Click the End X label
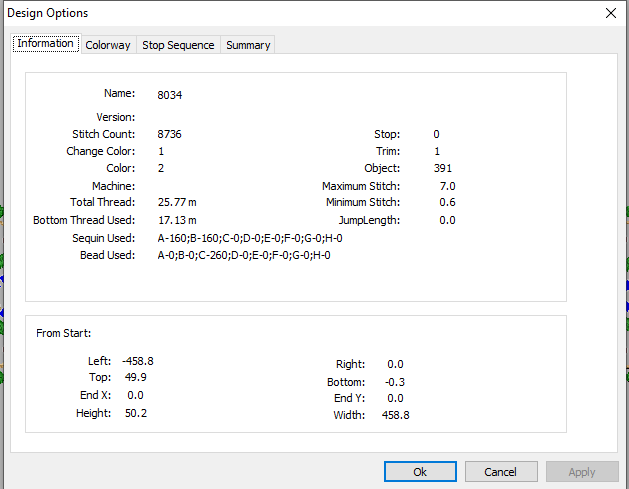Screen dimensions: 629x489 pos(95,395)
